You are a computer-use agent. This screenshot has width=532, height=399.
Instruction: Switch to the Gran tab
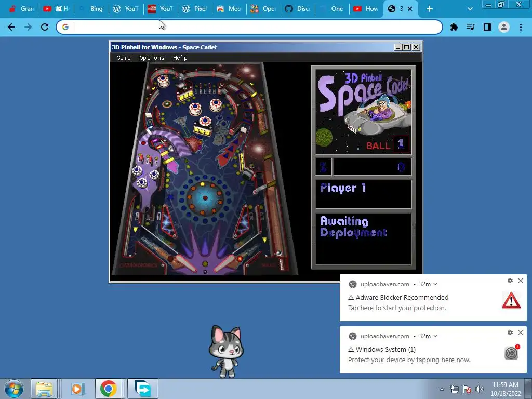22,9
